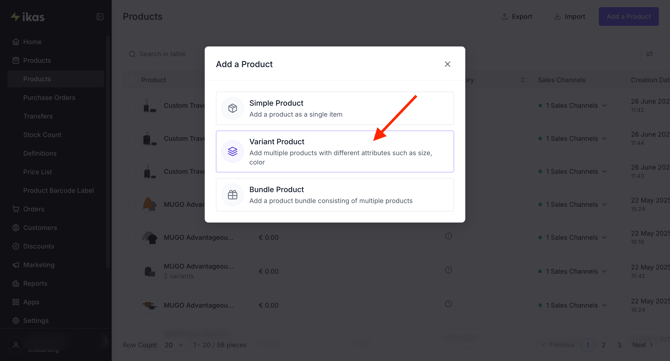This screenshot has height=361, width=670.
Task: Open the Row Count 20 dropdown
Action: [x=174, y=345]
